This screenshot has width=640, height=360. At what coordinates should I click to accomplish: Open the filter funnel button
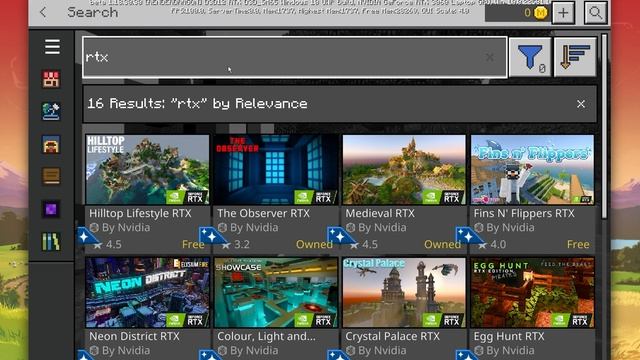click(530, 57)
